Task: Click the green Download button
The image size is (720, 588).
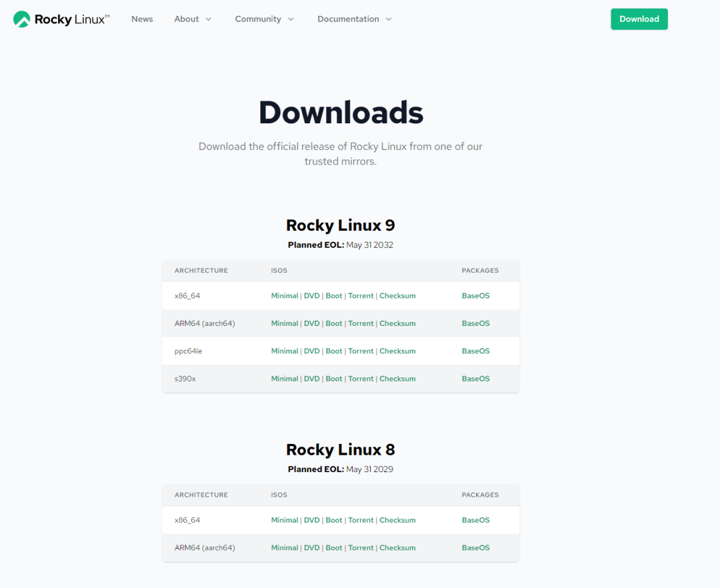Action: click(638, 19)
